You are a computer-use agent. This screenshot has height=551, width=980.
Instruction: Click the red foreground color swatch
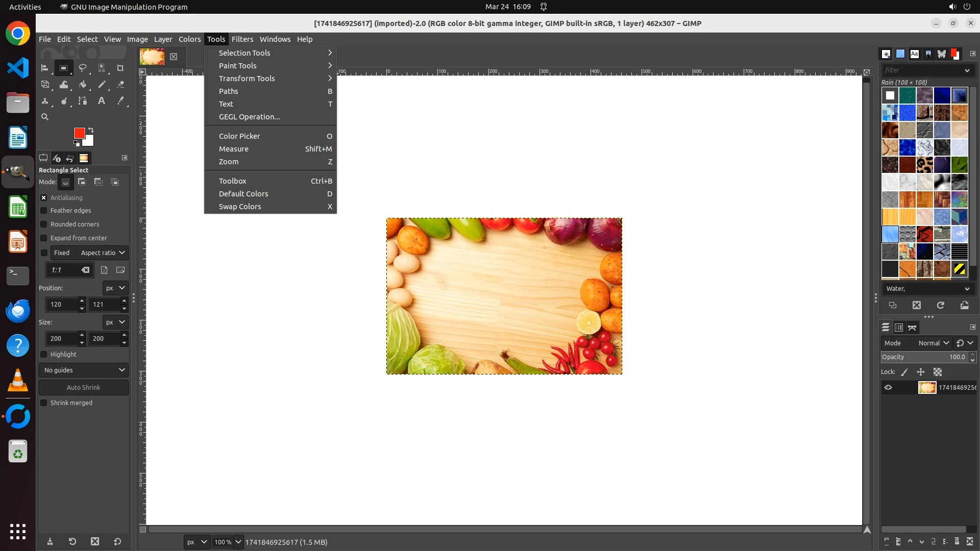[79, 133]
